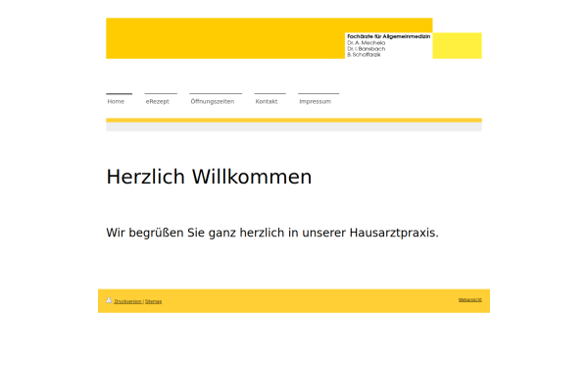This screenshot has height=368, width=588.
Task: Switch to Webansicht in the footer
Action: pyautogui.click(x=470, y=300)
